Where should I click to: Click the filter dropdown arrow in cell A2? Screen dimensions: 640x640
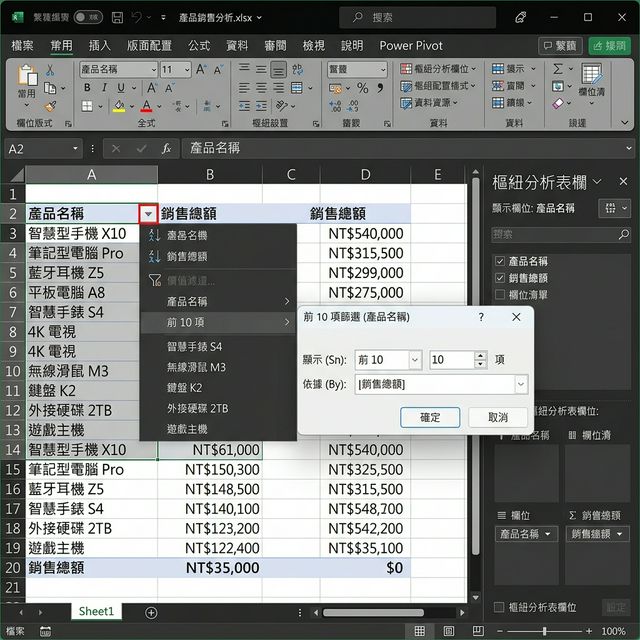(148, 213)
